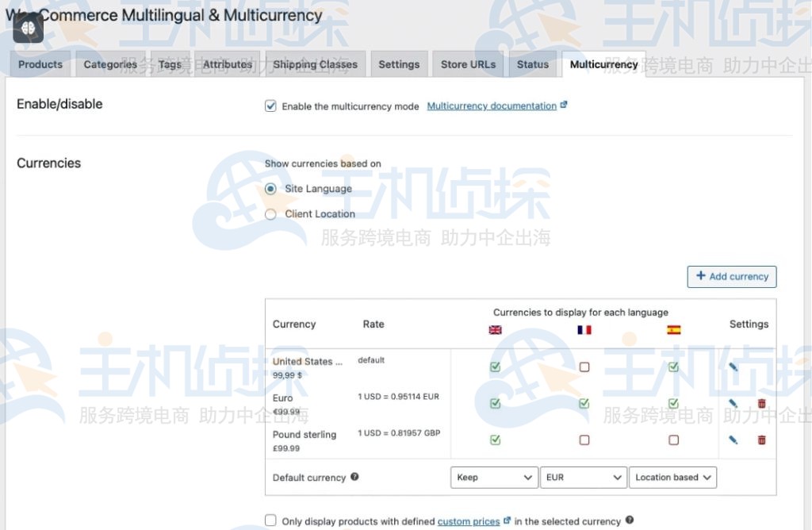This screenshot has width=812, height=530.
Task: Switch to the Products tab
Action: coord(40,64)
